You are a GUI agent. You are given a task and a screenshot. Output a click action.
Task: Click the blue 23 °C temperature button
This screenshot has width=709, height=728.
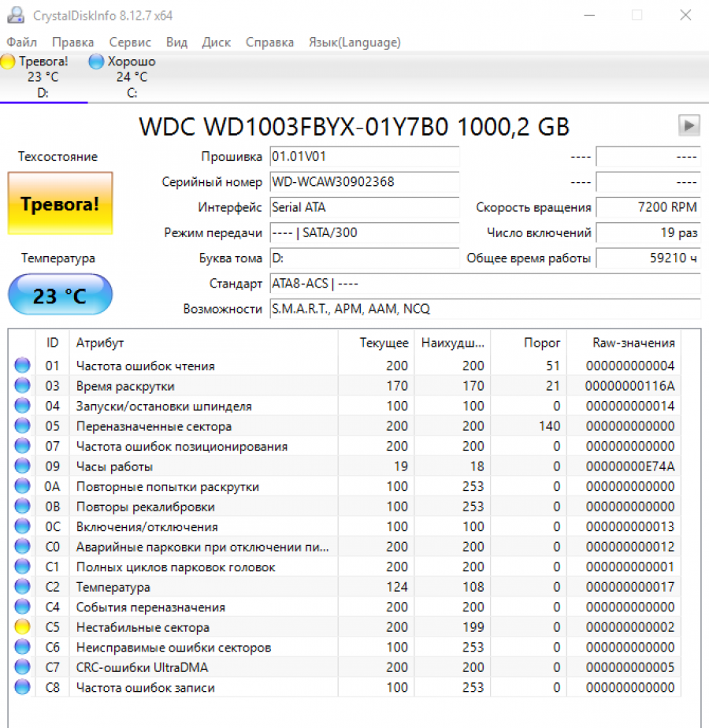60,295
